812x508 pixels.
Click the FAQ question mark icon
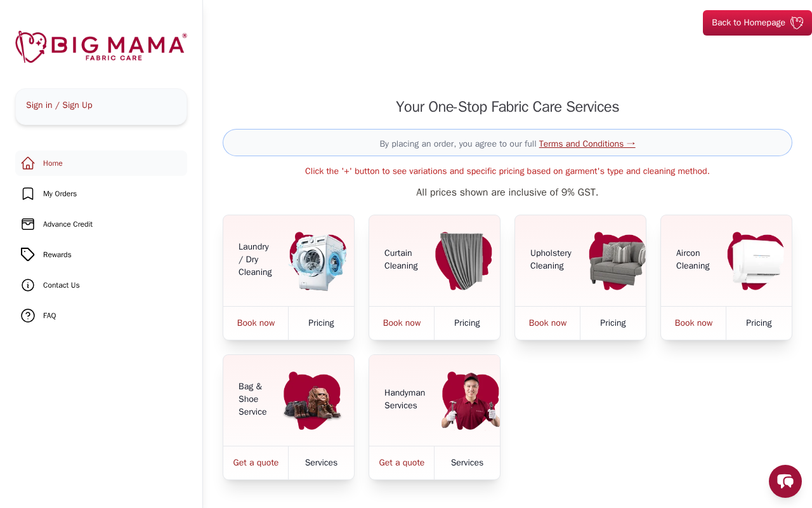[x=28, y=316]
